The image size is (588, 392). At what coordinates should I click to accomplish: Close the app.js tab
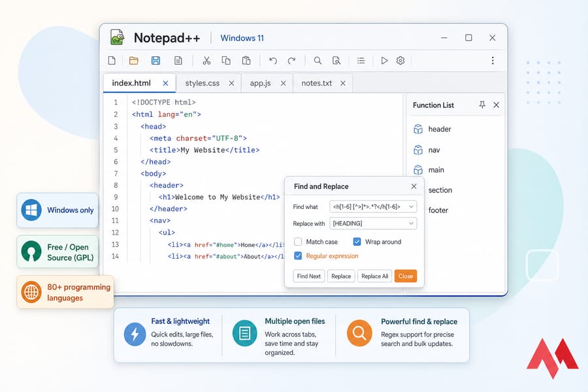pos(283,83)
